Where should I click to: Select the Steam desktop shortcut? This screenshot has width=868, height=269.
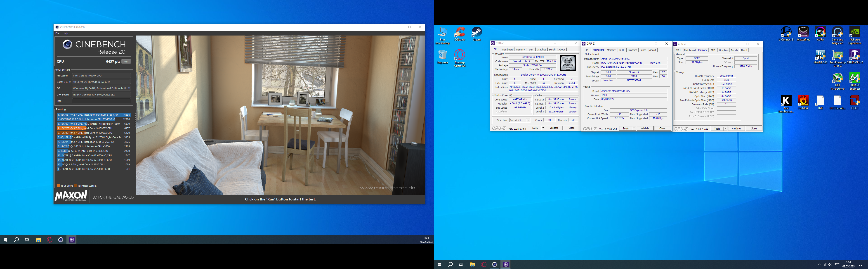coord(477,34)
